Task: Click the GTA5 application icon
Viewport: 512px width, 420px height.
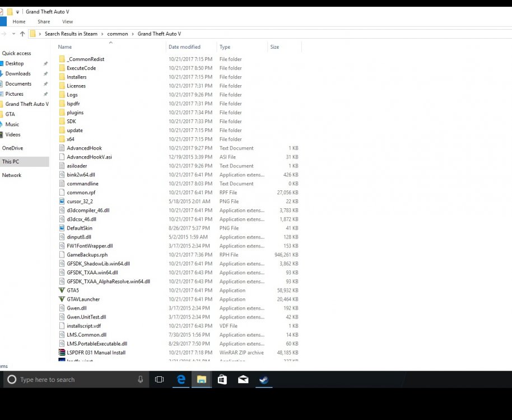Action: (x=62, y=290)
